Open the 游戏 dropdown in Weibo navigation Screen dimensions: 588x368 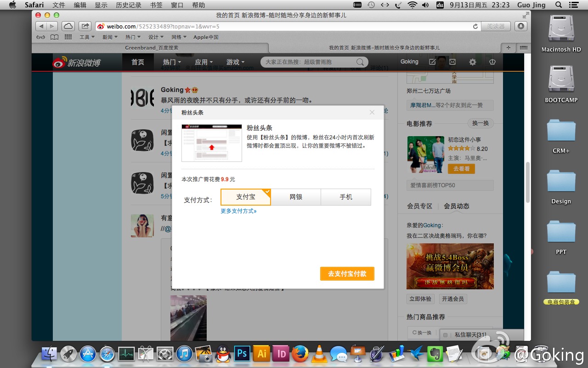pos(235,62)
